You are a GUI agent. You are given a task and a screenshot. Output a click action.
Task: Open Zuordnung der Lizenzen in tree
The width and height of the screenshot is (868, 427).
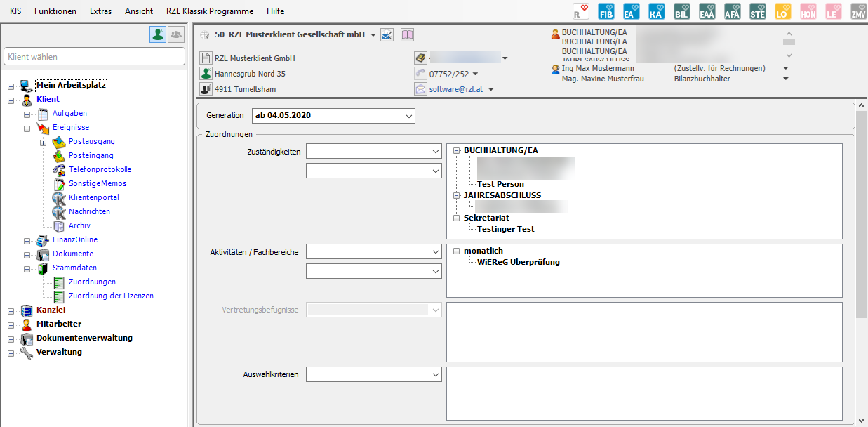[x=111, y=296]
